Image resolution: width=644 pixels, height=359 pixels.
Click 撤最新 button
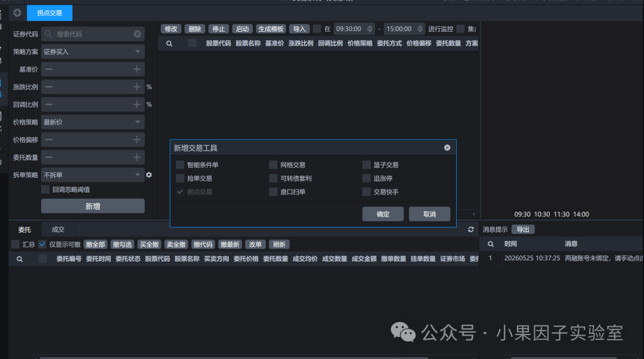[230, 245]
